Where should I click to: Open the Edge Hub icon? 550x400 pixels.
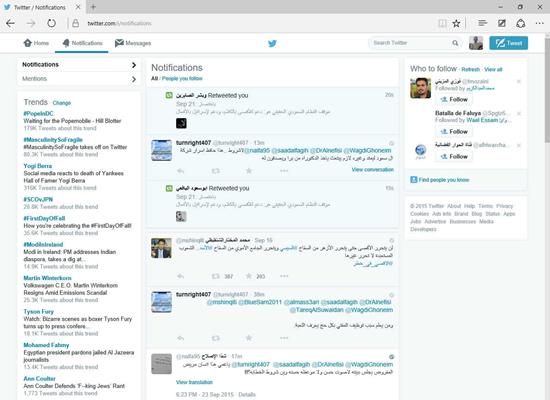(x=483, y=23)
